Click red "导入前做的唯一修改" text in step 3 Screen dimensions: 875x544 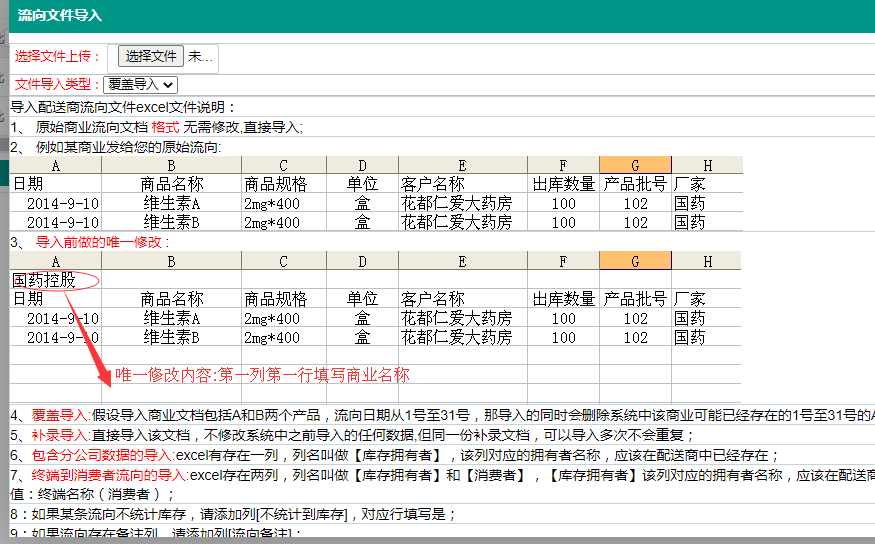(x=103, y=242)
